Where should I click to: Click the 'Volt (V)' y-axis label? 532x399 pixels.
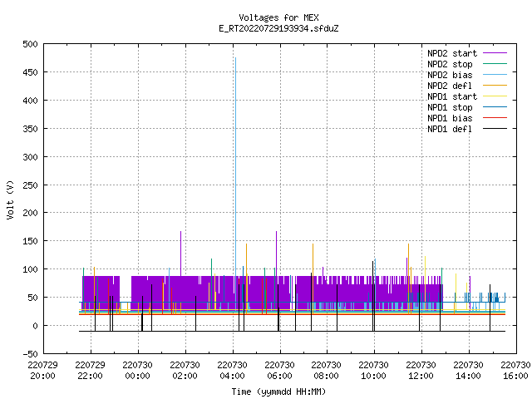tap(10, 199)
